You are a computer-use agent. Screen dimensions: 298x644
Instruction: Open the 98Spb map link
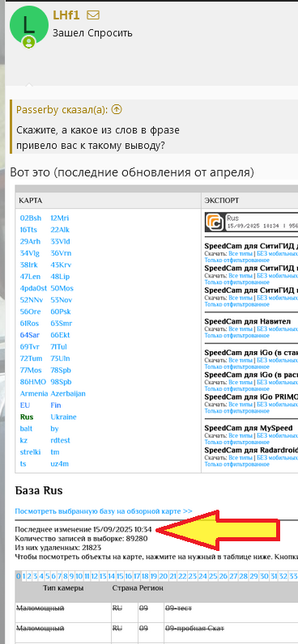[61, 382]
